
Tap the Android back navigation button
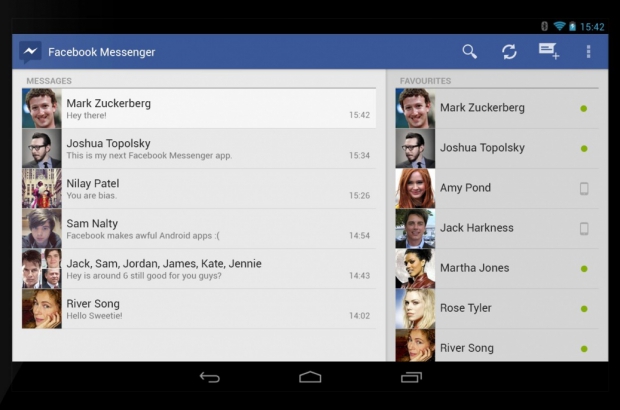(x=210, y=377)
